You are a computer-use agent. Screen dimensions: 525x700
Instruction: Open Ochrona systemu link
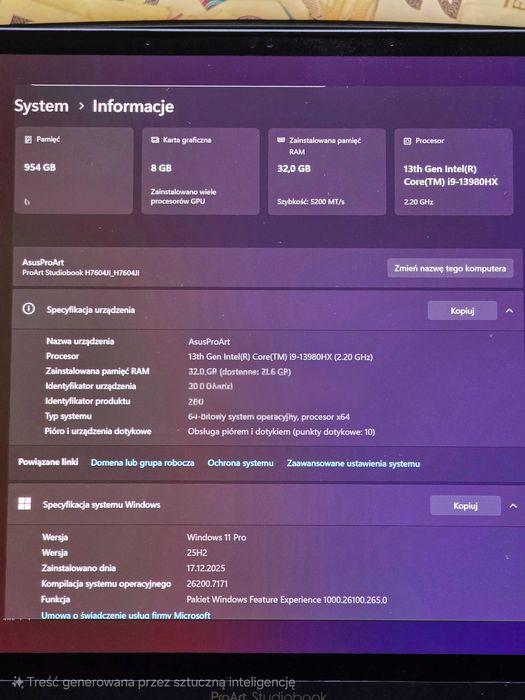pos(240,463)
